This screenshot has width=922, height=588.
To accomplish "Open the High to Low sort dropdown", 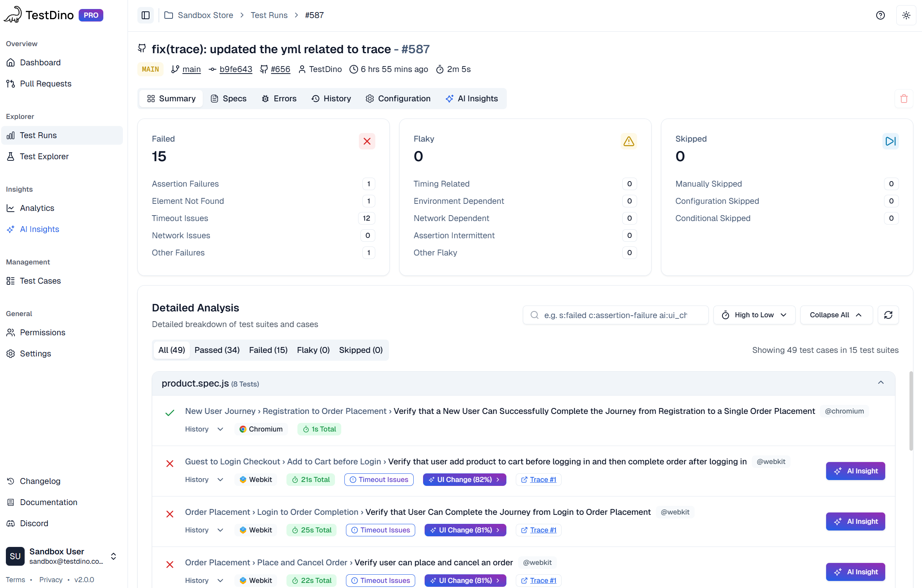I will coord(754,315).
